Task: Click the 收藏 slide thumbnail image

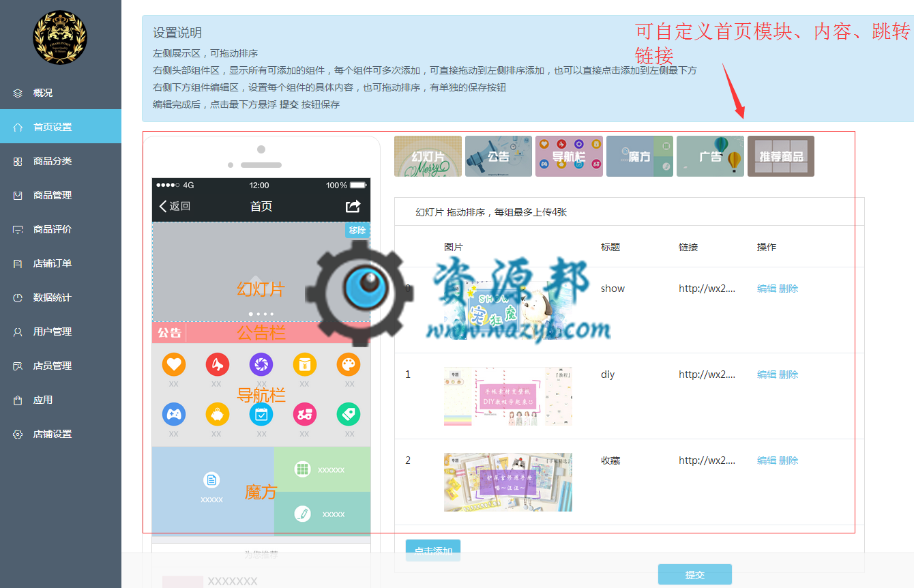Action: 508,482
